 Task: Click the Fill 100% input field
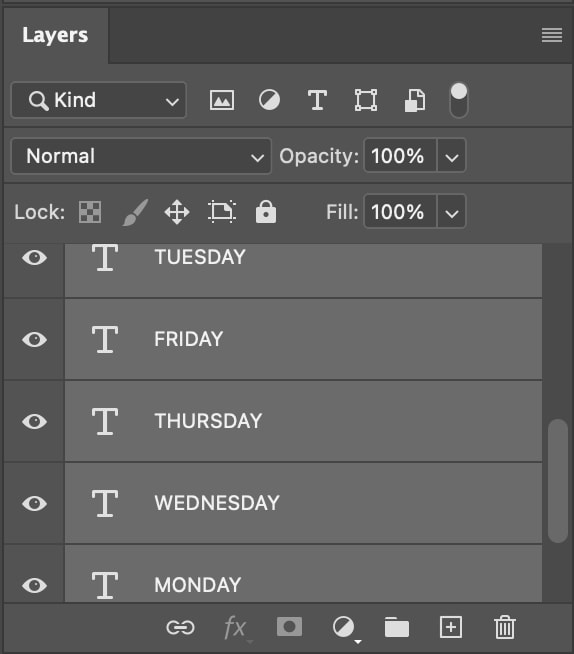click(400, 211)
